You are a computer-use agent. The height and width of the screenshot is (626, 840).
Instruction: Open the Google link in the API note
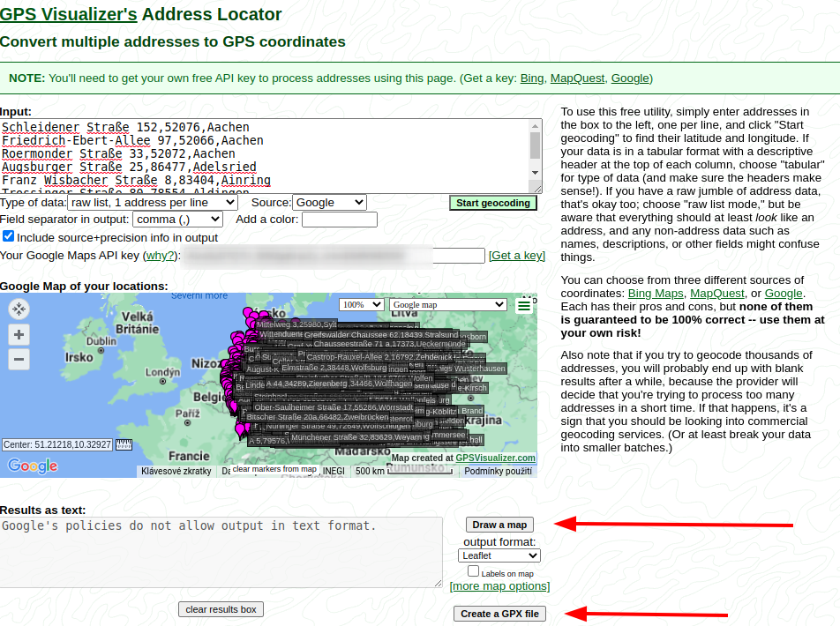point(630,78)
